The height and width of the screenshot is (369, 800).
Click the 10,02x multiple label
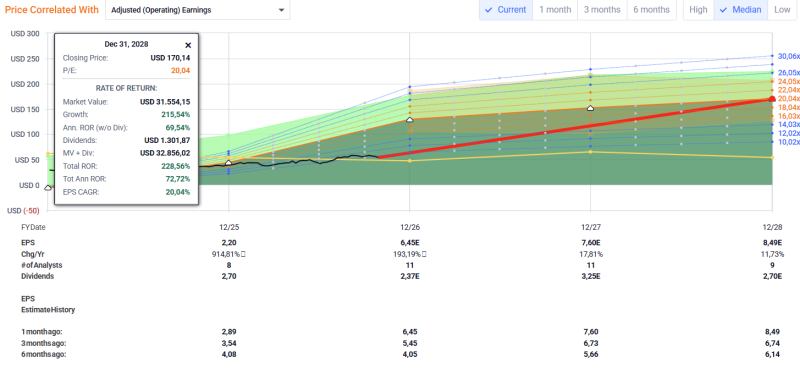click(789, 142)
